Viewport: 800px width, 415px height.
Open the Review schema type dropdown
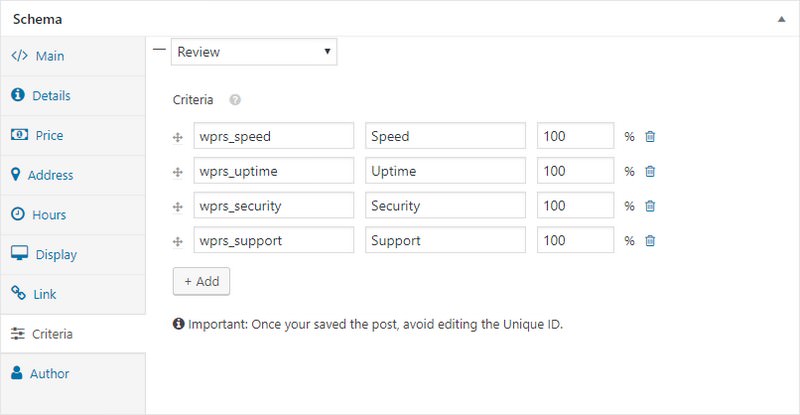coord(254,52)
